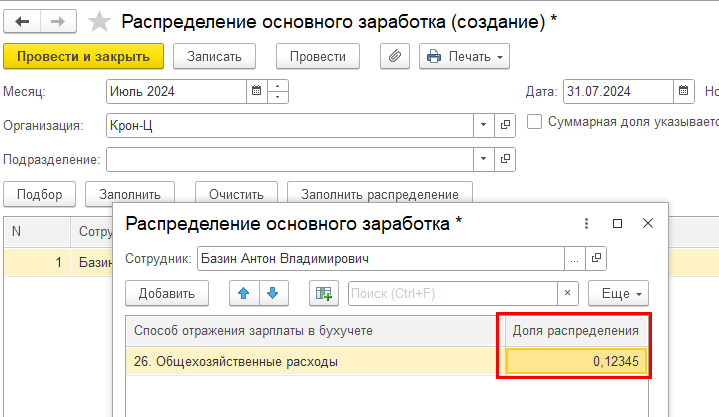Decrease month with stepper down arrow
Viewport: 719px width, 417px height.
tap(277, 97)
